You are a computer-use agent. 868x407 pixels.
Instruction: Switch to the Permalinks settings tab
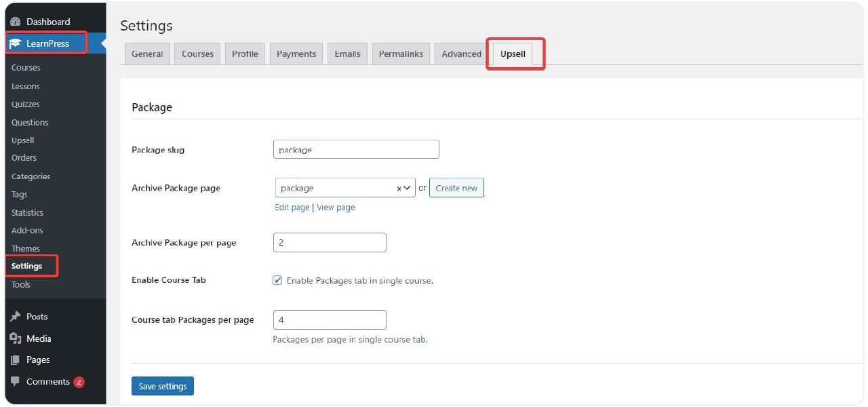pos(401,54)
